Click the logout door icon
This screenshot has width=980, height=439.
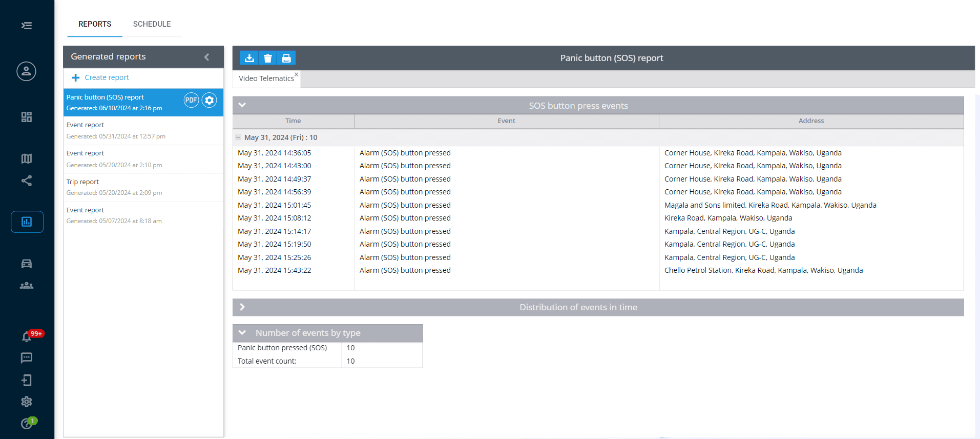coord(27,380)
